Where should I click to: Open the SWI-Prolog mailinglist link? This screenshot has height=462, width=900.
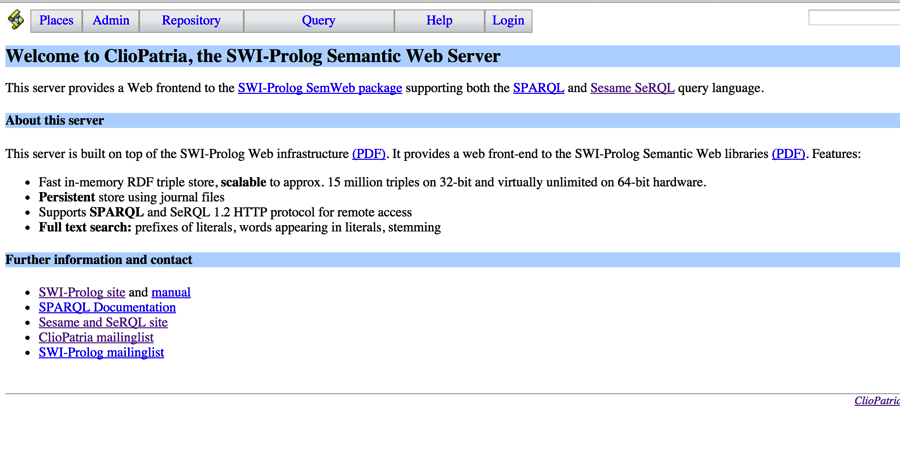coord(101,352)
